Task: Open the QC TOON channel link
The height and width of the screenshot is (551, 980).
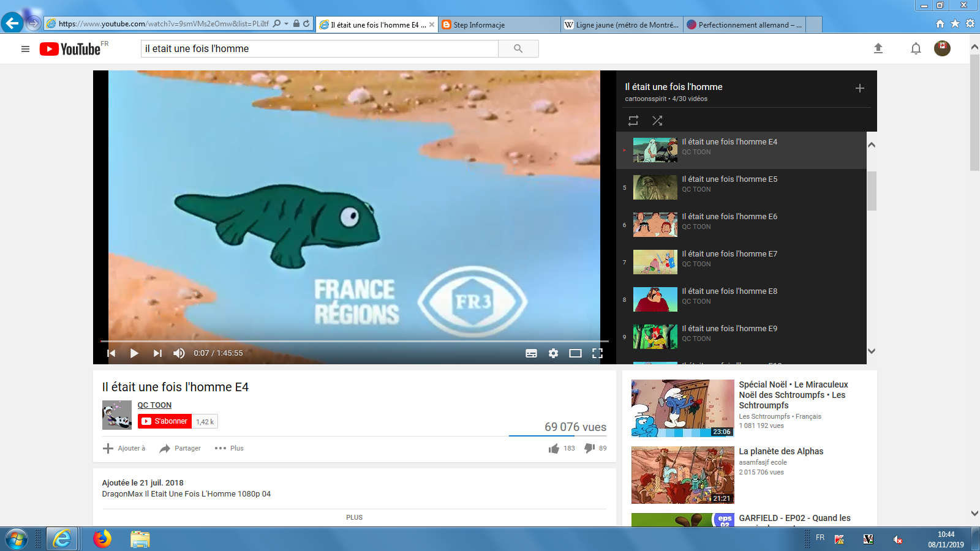Action: tap(154, 405)
